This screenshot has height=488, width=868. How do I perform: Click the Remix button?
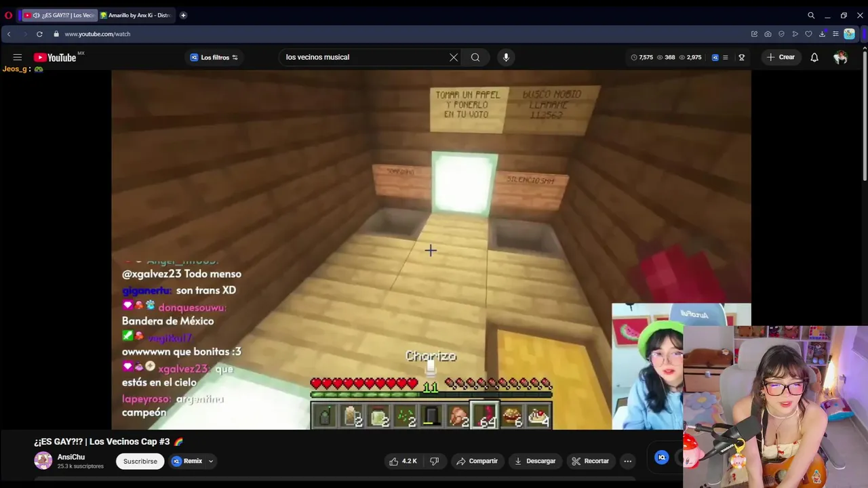coord(188,461)
